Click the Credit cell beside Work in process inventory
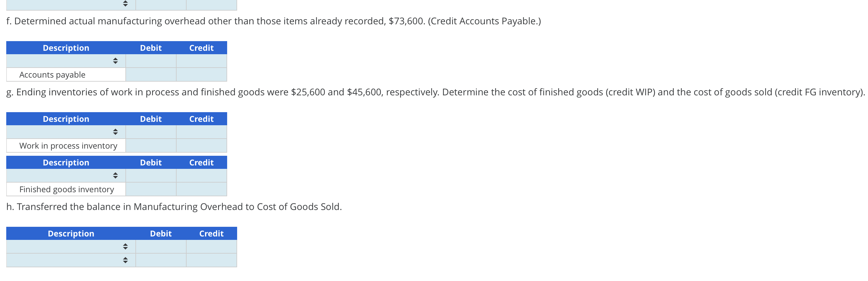This screenshot has width=868, height=281. pos(201,145)
